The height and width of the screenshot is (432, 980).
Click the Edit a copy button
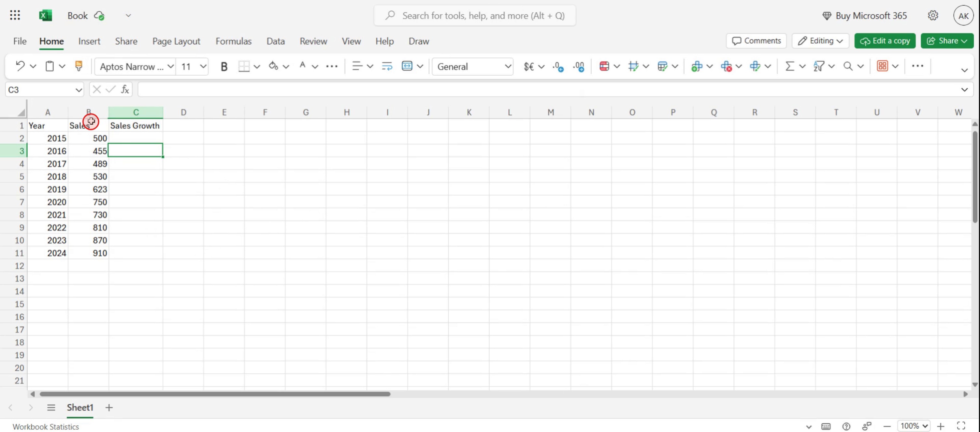(885, 41)
